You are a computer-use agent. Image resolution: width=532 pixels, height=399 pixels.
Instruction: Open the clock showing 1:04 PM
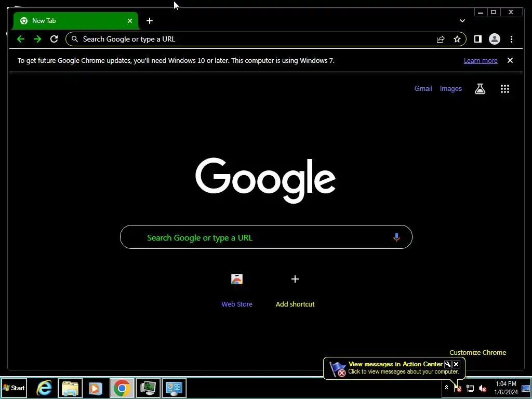(x=506, y=388)
